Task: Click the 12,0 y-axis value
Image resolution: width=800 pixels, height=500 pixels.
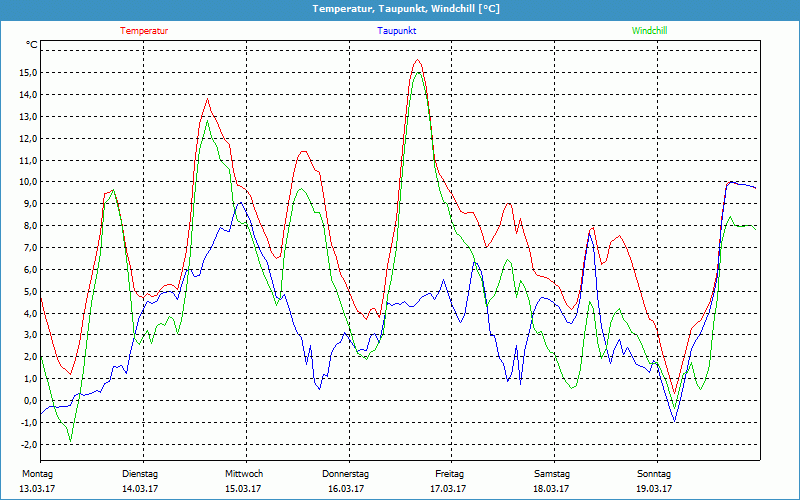Action: click(29, 138)
